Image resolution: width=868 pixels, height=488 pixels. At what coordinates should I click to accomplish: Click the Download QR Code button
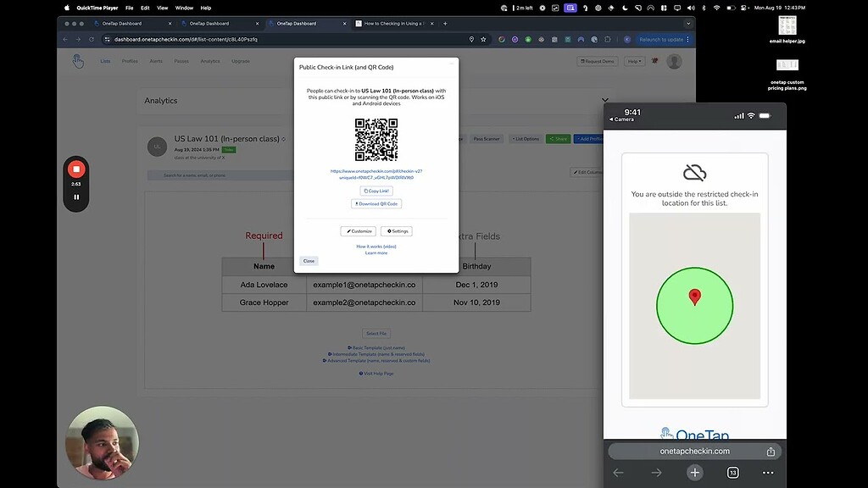pos(376,203)
